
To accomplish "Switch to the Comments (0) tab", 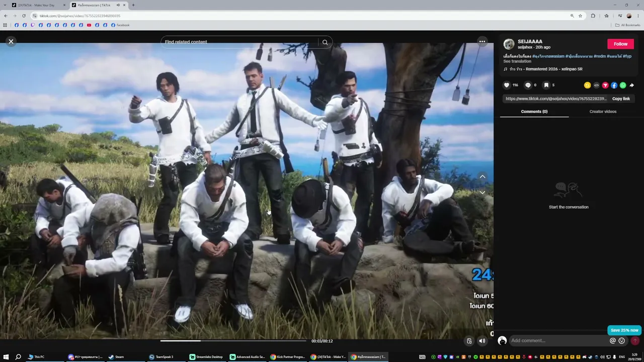I will coord(534,112).
